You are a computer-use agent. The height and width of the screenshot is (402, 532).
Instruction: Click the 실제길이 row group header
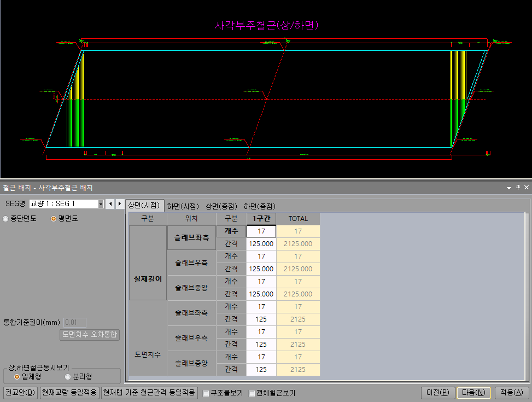(148, 263)
